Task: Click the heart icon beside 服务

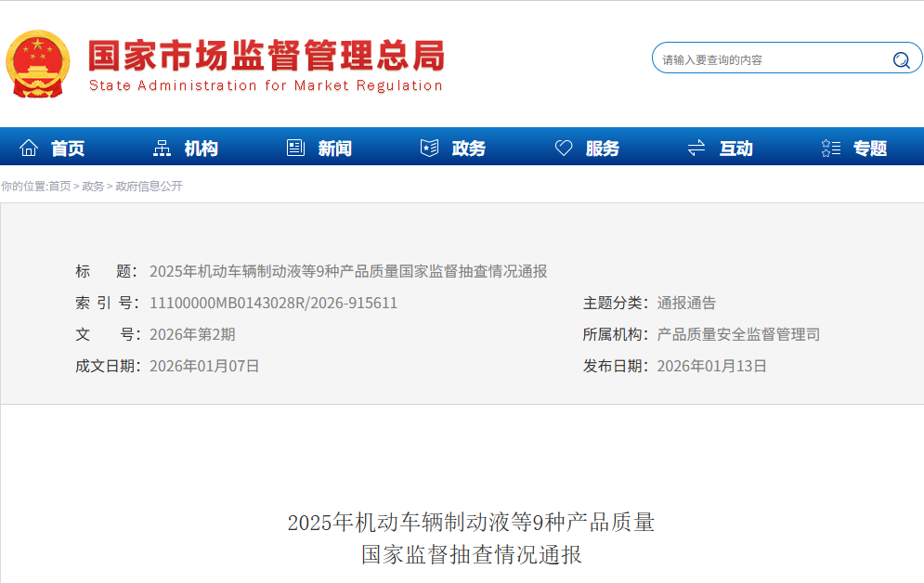Action: (564, 149)
